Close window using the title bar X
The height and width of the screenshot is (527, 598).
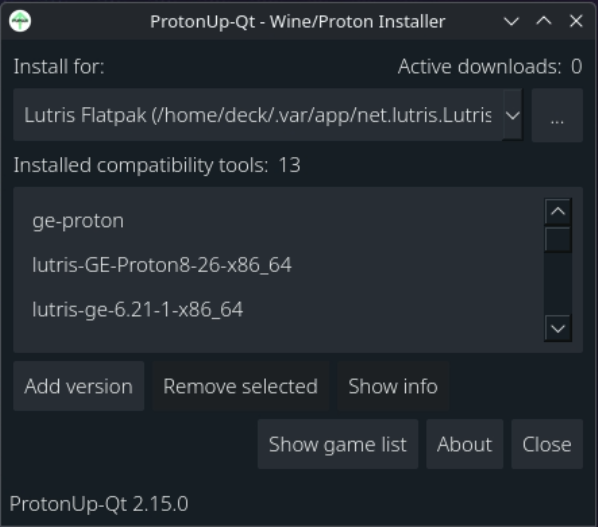576,21
